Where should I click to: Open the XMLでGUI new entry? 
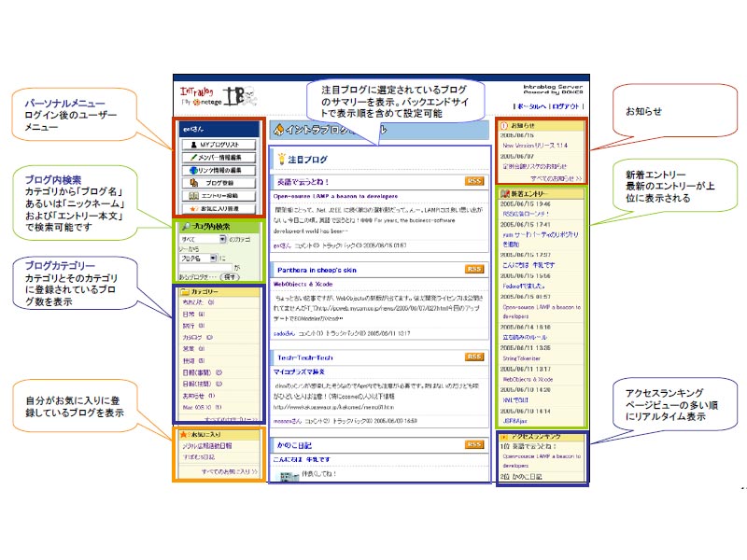click(x=515, y=400)
